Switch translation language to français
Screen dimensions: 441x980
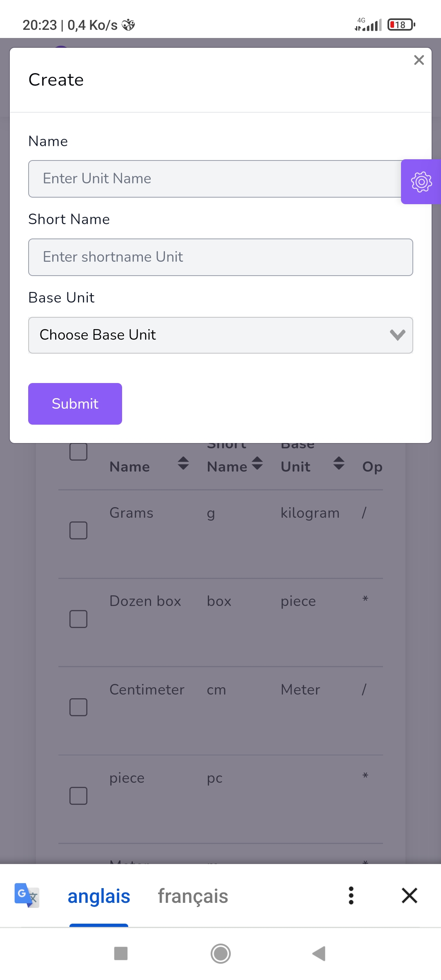tap(193, 895)
